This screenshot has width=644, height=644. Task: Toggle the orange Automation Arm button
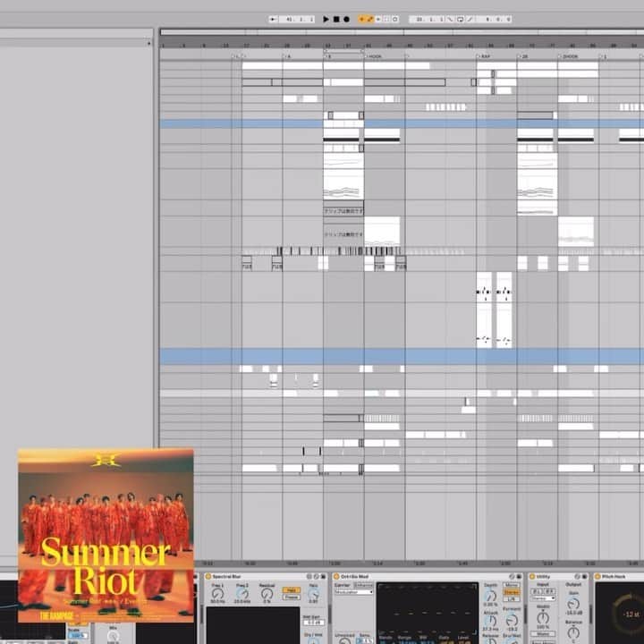[x=369, y=19]
